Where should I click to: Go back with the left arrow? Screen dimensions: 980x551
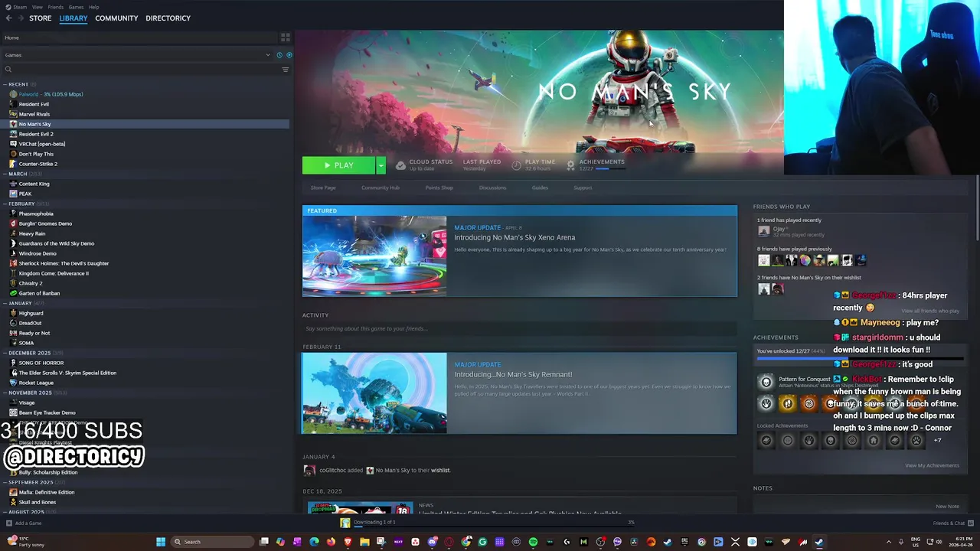[x=8, y=18]
